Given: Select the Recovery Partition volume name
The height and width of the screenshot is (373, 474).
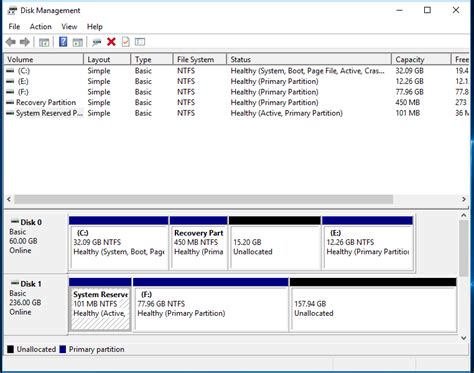Looking at the screenshot, I should [46, 102].
